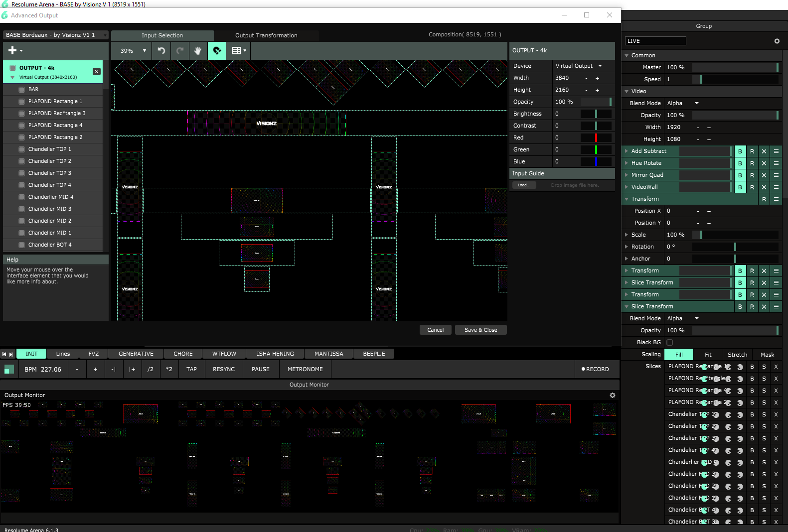The image size is (788, 532).
Task: Adjust the Rotation slider in Transform
Action: click(735, 247)
